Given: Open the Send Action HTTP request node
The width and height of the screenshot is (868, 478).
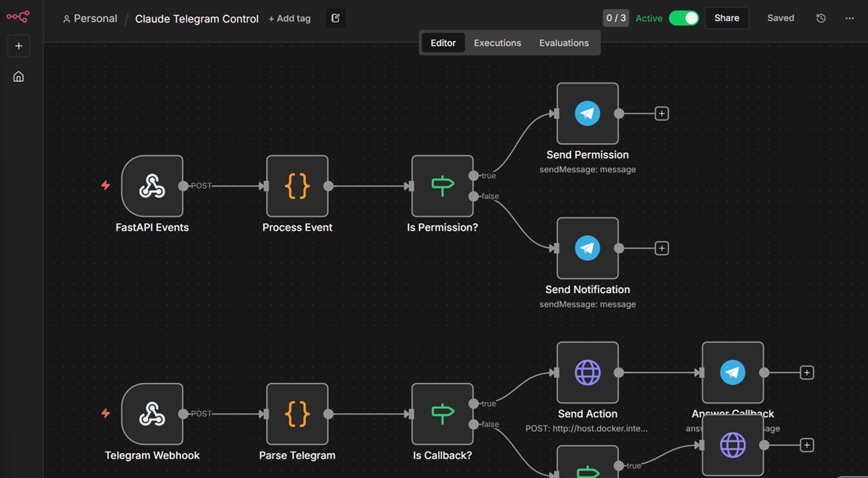Looking at the screenshot, I should [x=587, y=372].
